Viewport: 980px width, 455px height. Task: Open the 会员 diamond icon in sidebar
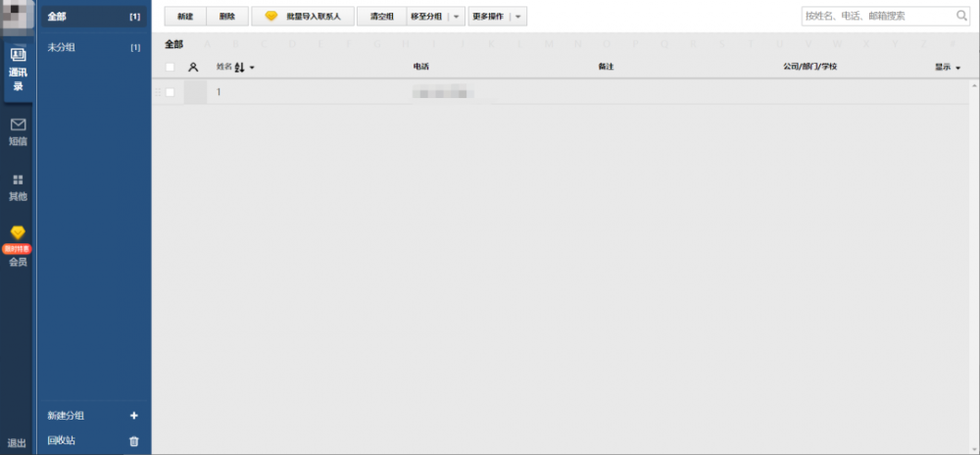click(18, 232)
